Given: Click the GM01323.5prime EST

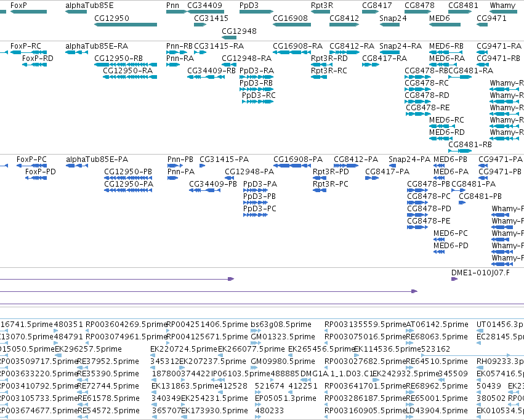Looking at the screenshot, I should (256, 343).
